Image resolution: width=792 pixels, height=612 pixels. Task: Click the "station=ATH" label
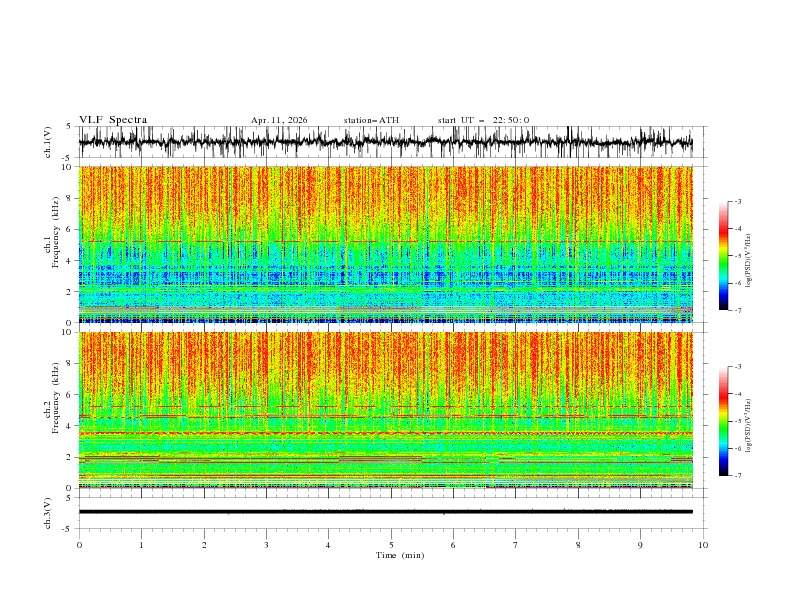click(371, 120)
